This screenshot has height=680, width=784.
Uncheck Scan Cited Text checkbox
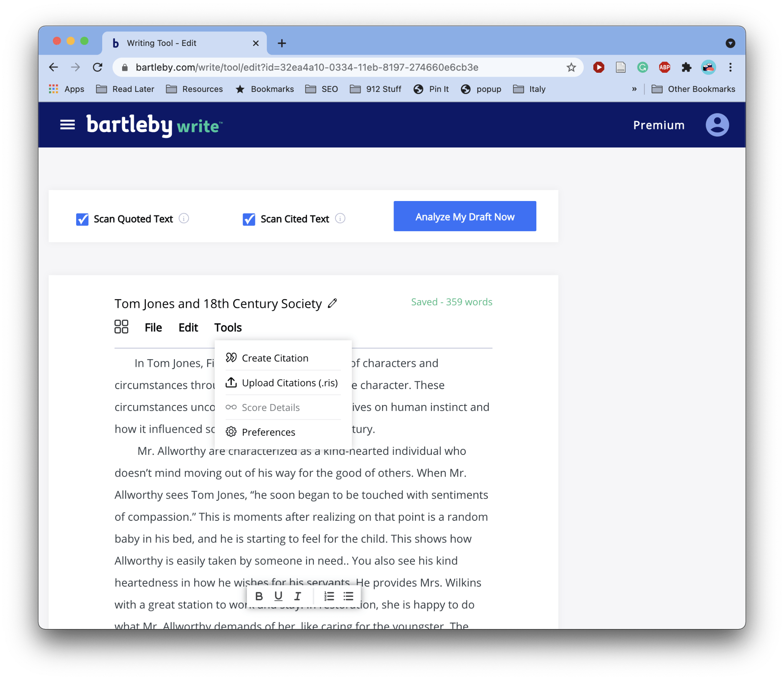click(x=249, y=219)
